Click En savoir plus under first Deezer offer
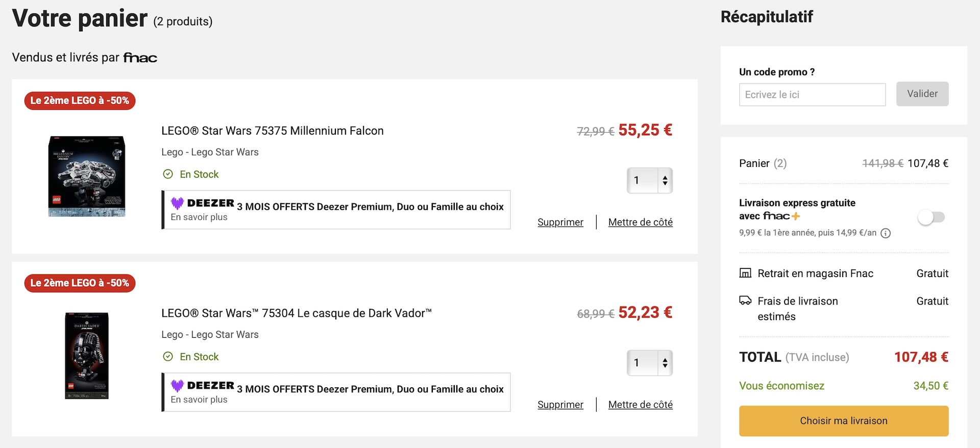The width and height of the screenshot is (980, 448). [x=199, y=217]
